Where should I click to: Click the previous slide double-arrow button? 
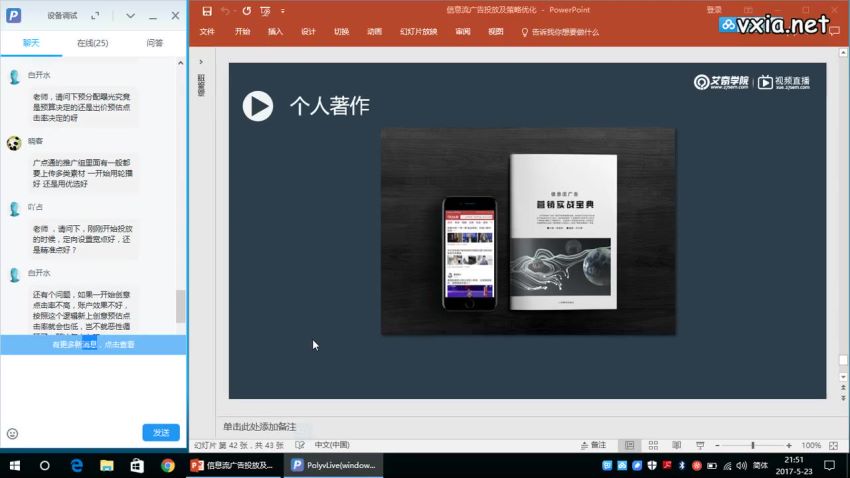point(843,387)
